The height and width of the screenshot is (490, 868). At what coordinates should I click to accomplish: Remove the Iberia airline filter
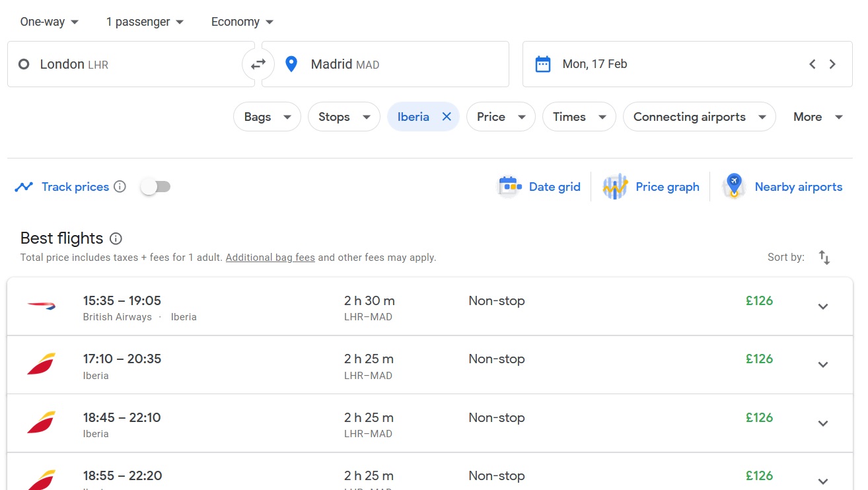tap(447, 117)
